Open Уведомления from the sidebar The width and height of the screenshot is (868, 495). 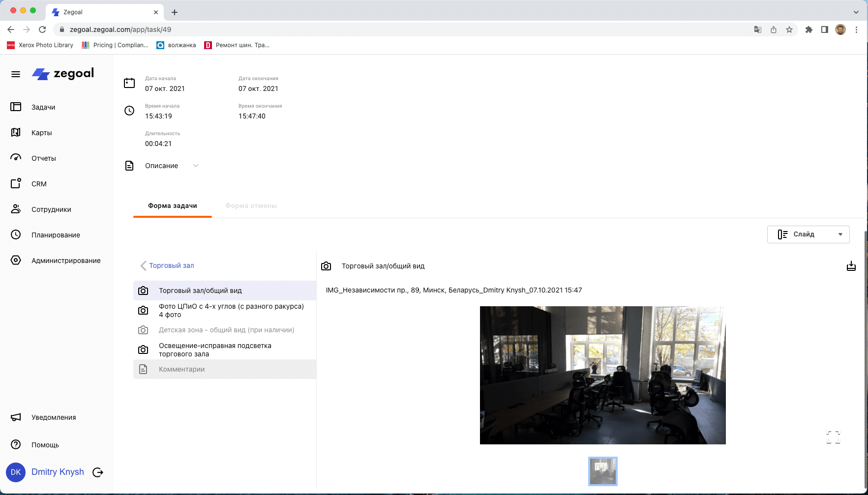(x=53, y=417)
